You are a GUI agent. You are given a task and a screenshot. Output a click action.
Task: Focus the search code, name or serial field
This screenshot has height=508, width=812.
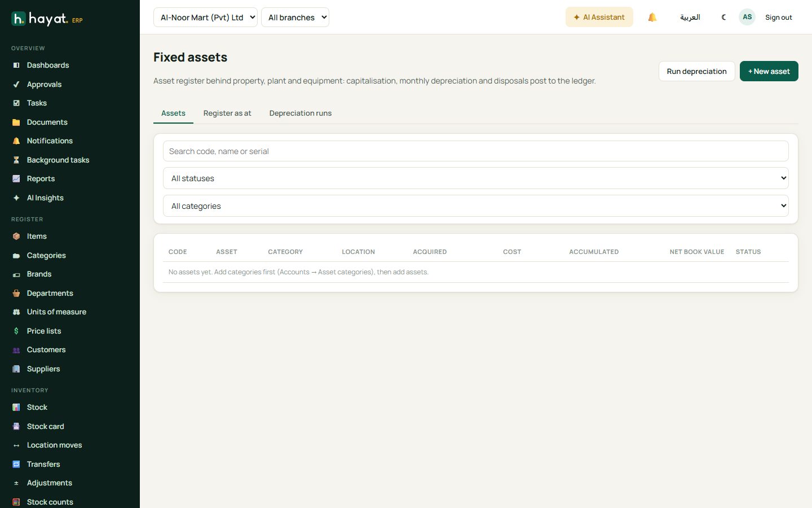point(476,151)
